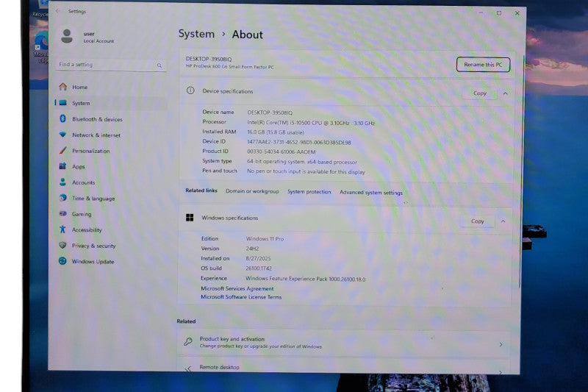Viewport: 588px width, 392px height.
Task: Open the Accounts person icon
Action: coord(62,182)
